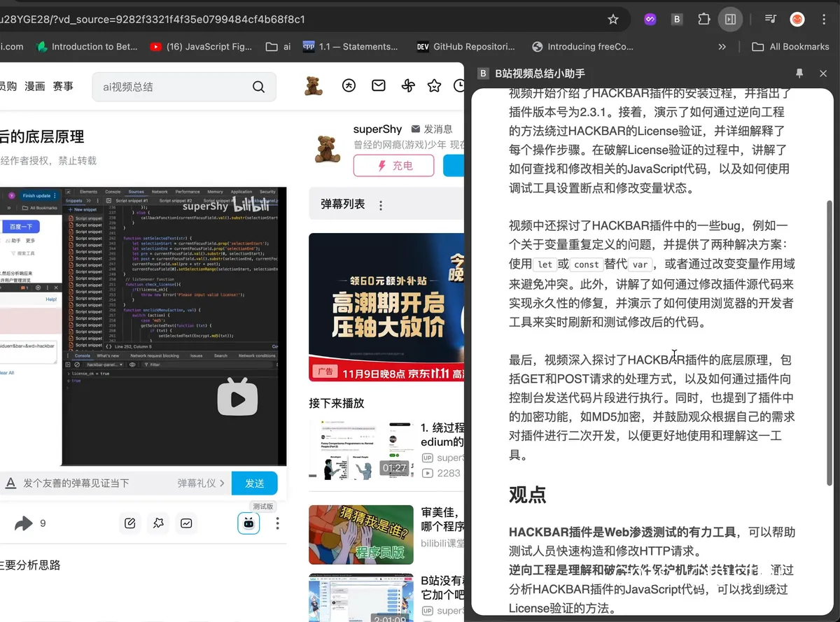This screenshot has height=622, width=840.
Task: Click the '主要分析思路' text below the video
Action: tap(30, 565)
